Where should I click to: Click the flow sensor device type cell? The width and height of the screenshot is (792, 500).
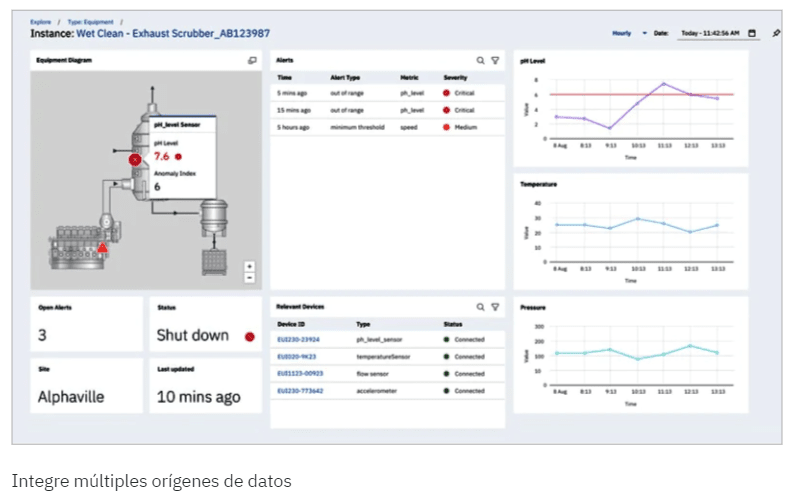point(372,374)
